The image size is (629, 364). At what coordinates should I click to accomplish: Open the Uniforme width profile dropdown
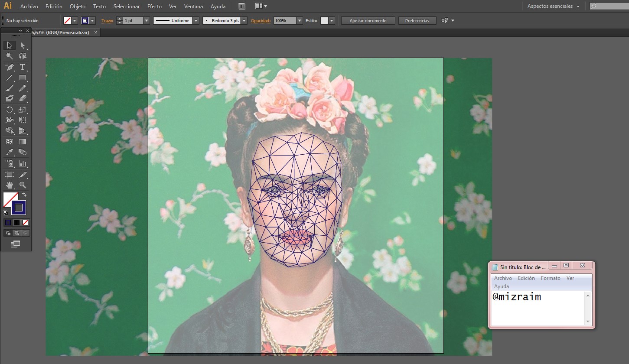click(x=196, y=20)
